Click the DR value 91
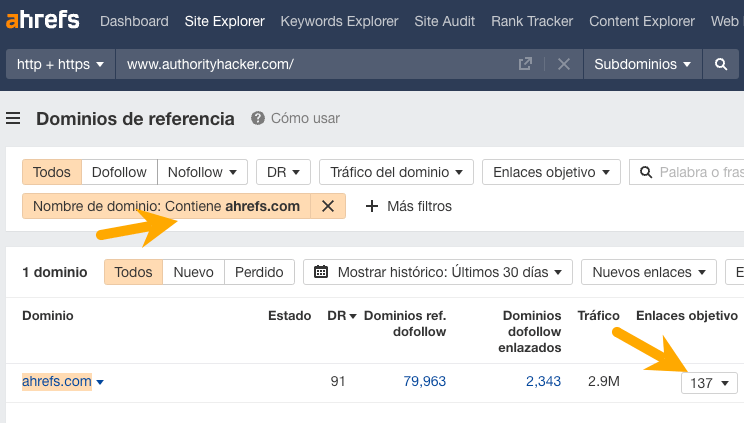Viewport: 744px width, 423px height. [x=338, y=381]
